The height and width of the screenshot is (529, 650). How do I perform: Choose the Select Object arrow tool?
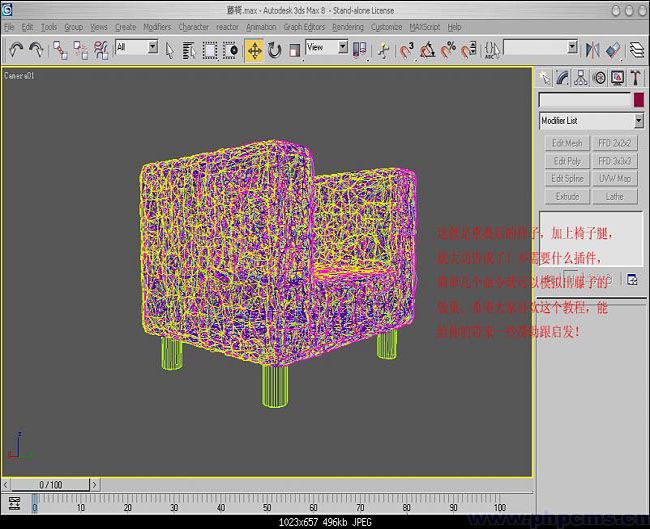coord(172,48)
